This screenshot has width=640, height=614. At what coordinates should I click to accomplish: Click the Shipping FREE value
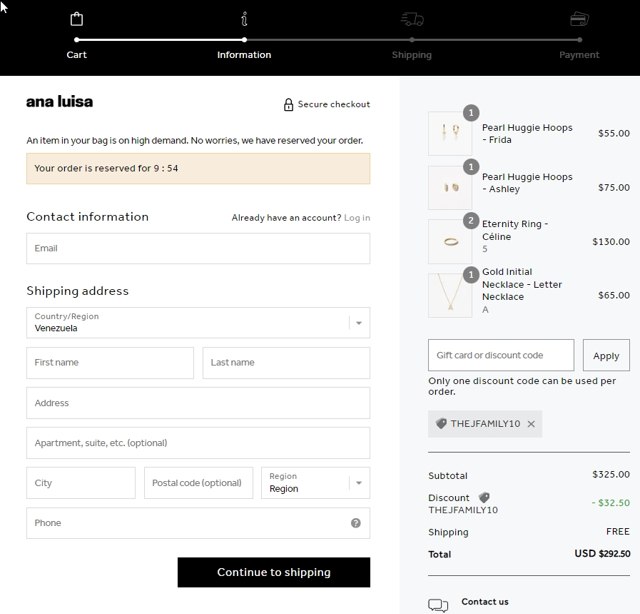[x=618, y=532]
